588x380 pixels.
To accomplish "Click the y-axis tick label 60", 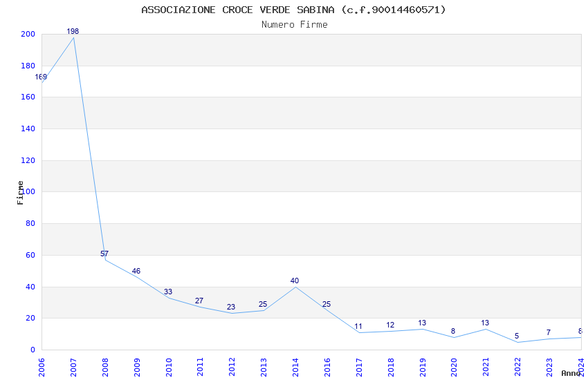I will (30, 256).
